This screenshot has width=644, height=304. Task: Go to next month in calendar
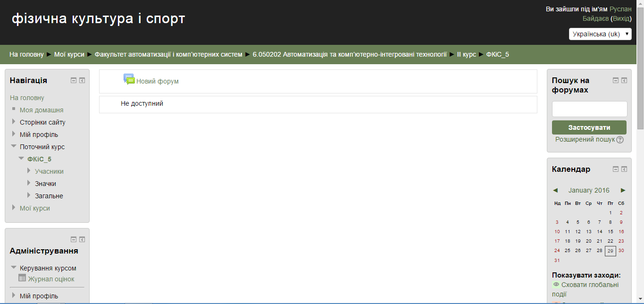tap(623, 190)
